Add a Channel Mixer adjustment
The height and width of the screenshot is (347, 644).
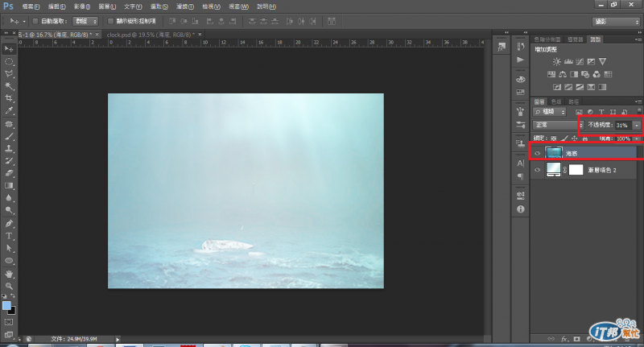597,74
